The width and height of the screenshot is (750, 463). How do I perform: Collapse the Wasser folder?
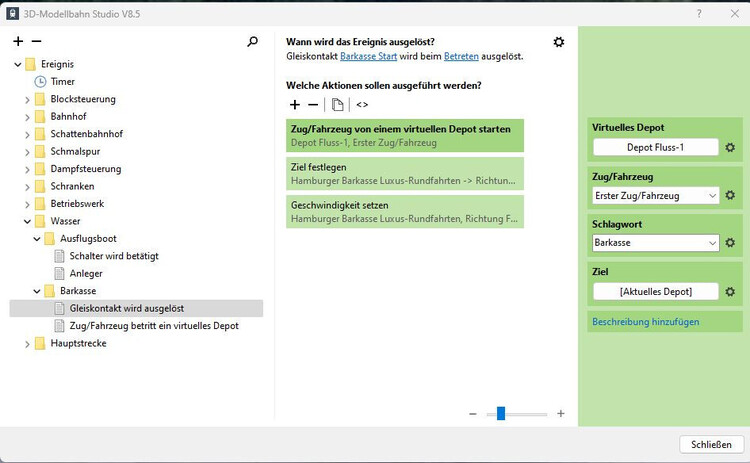(27, 221)
